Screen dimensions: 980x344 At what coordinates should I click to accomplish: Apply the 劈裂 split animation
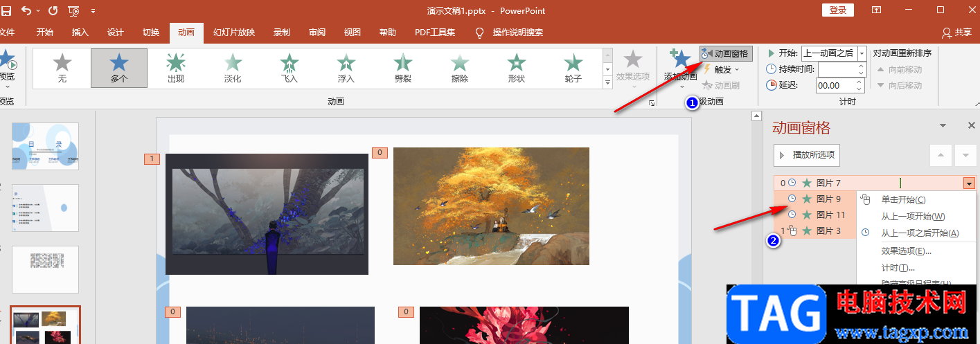tap(403, 69)
